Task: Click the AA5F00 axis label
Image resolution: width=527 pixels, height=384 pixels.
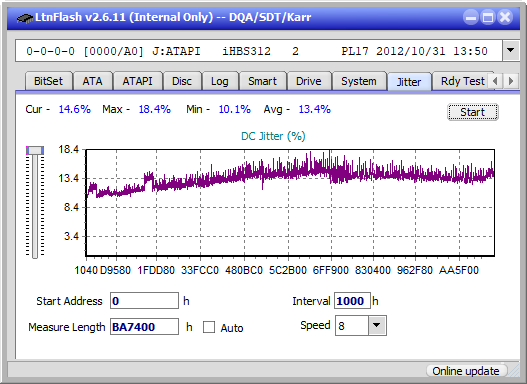Action: click(459, 270)
